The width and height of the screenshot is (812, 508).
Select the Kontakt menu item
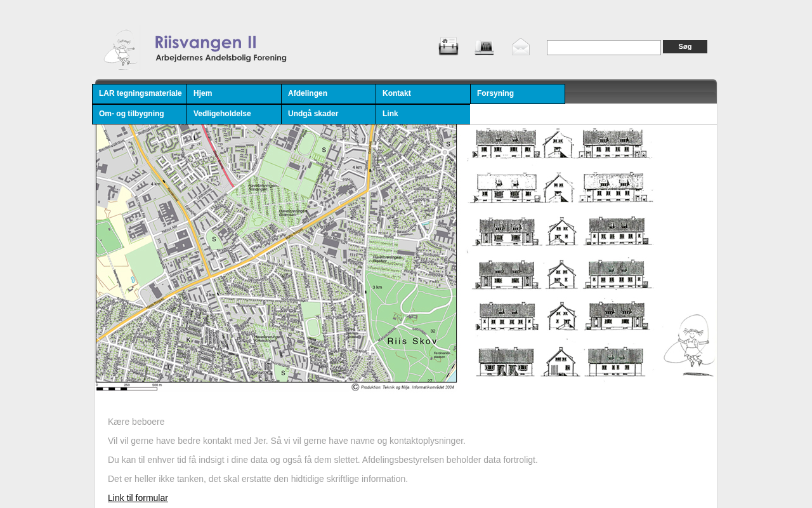422,94
